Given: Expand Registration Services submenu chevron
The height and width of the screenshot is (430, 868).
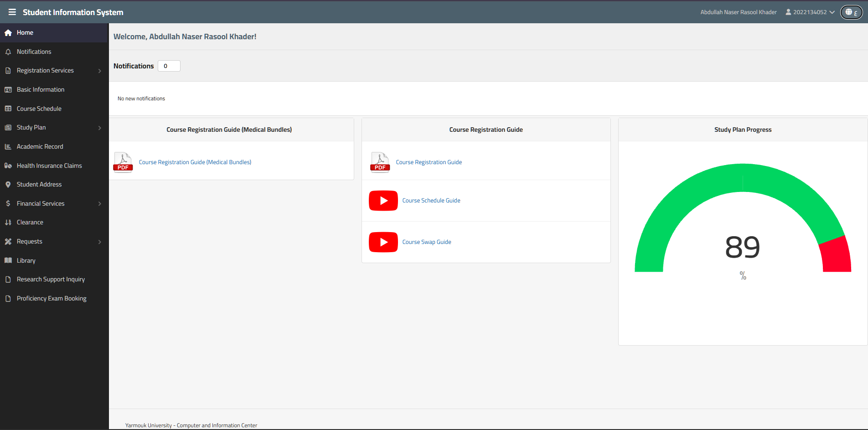Looking at the screenshot, I should [x=100, y=71].
